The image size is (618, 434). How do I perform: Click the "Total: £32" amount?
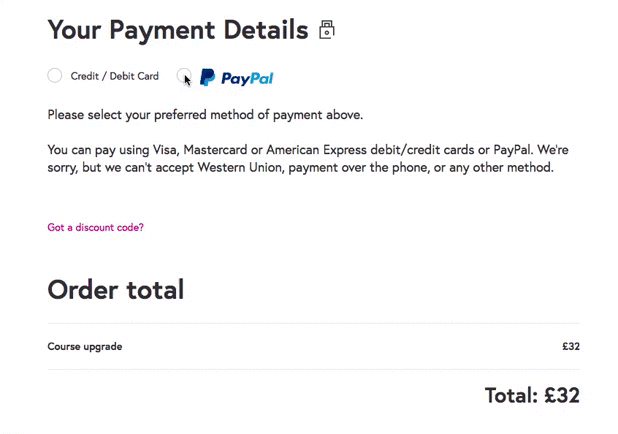(531, 395)
